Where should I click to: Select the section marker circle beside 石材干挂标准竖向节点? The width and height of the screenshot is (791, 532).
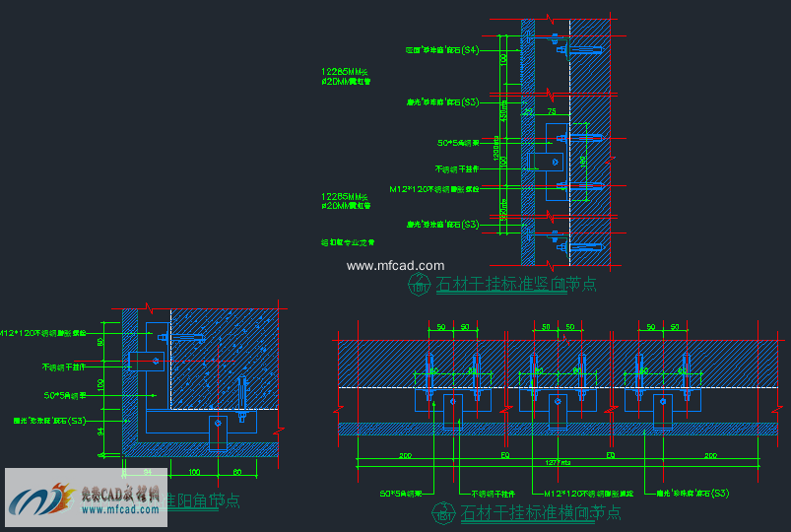click(x=420, y=284)
